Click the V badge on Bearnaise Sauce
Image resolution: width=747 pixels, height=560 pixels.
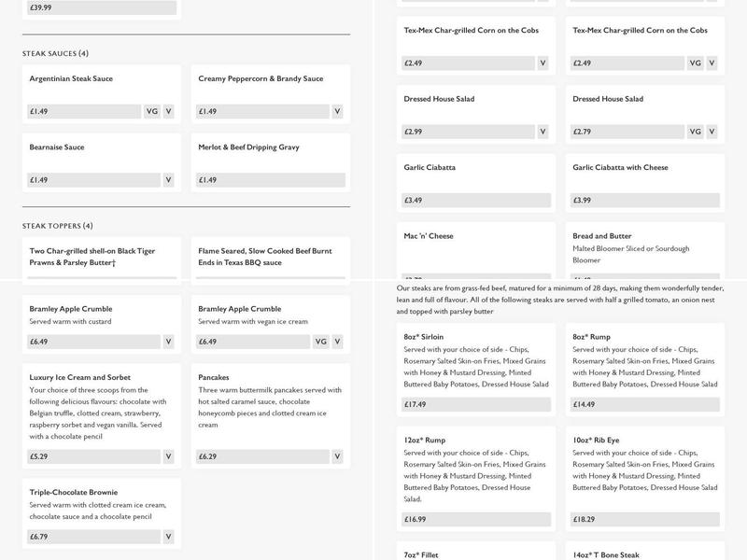pyautogui.click(x=169, y=180)
